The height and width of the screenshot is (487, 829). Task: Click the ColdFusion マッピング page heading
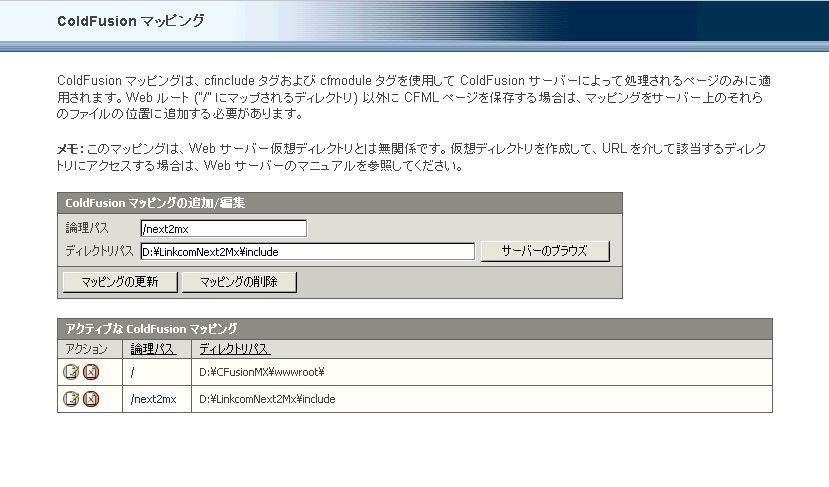tap(131, 20)
